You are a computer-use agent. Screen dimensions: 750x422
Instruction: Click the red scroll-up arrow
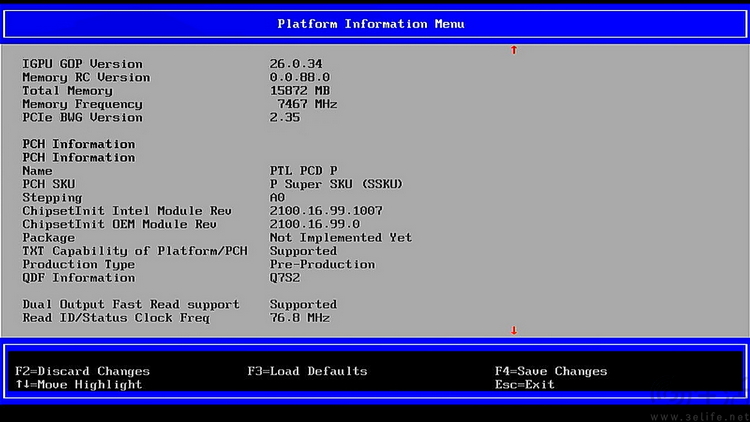514,50
